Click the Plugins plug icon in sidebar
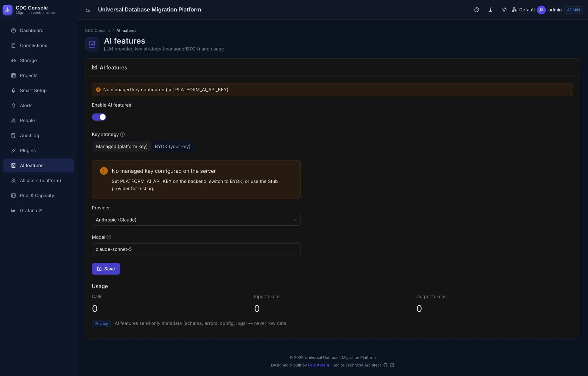This screenshot has width=588, height=376. pos(13,150)
